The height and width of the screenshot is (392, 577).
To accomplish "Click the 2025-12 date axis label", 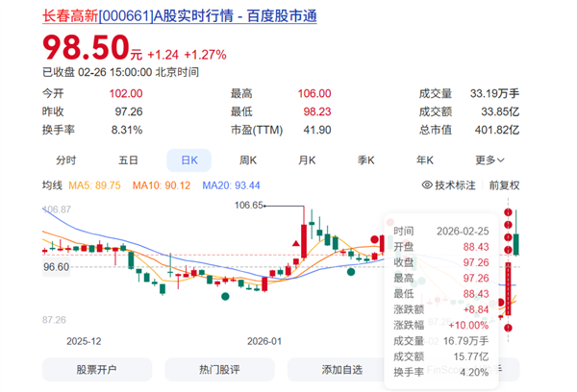I will click(84, 341).
